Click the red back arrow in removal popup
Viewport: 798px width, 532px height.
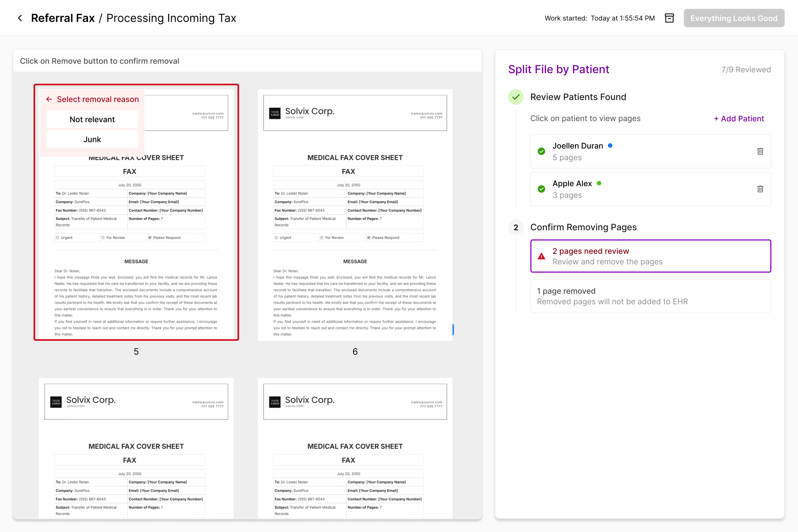(49, 99)
